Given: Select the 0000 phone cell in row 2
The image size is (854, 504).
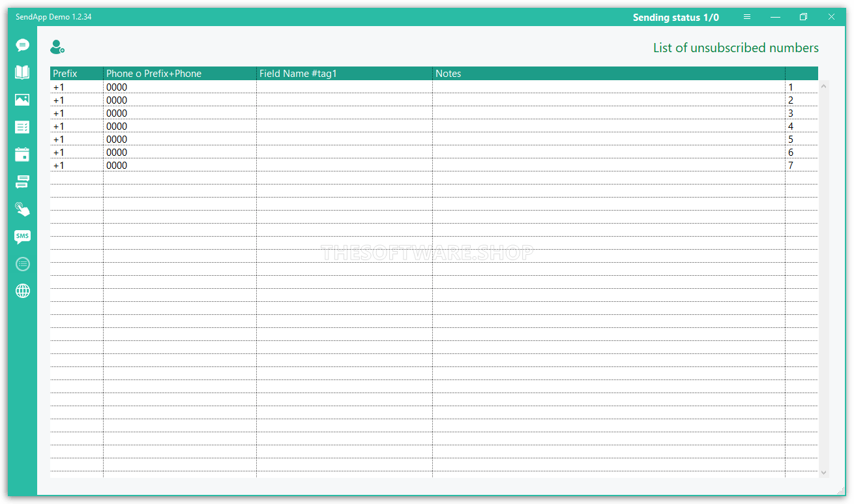Looking at the screenshot, I should pos(180,100).
